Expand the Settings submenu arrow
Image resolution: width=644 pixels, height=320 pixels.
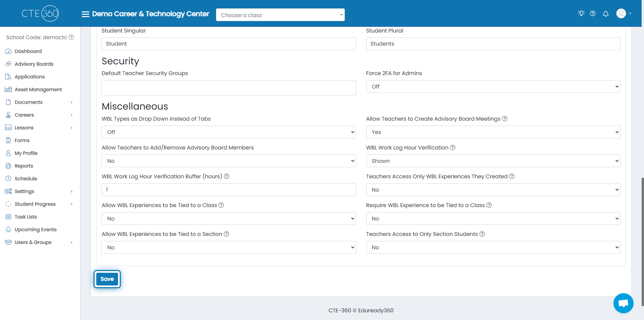click(71, 191)
